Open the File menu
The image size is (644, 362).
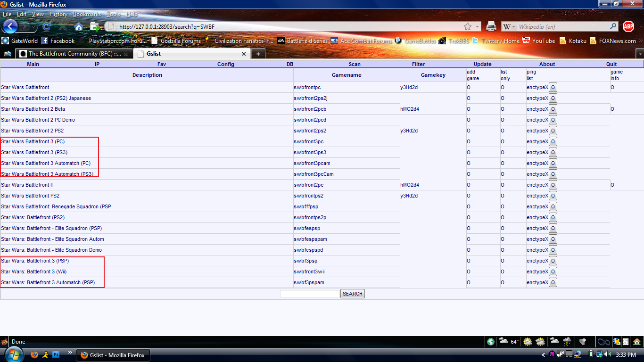click(x=7, y=14)
